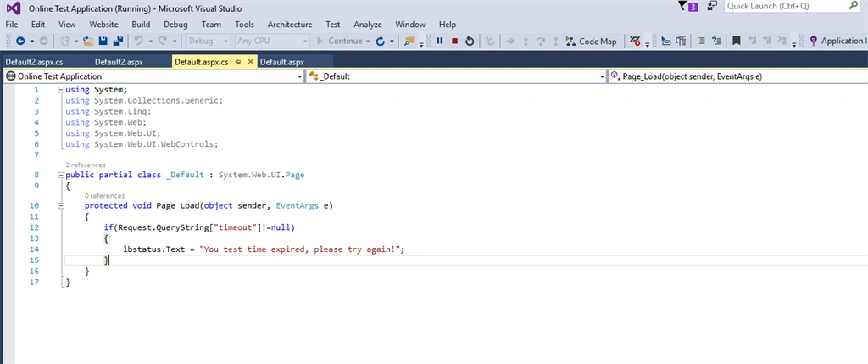Switch to the Default2.aspx tab
The image size is (868, 364).
point(119,62)
